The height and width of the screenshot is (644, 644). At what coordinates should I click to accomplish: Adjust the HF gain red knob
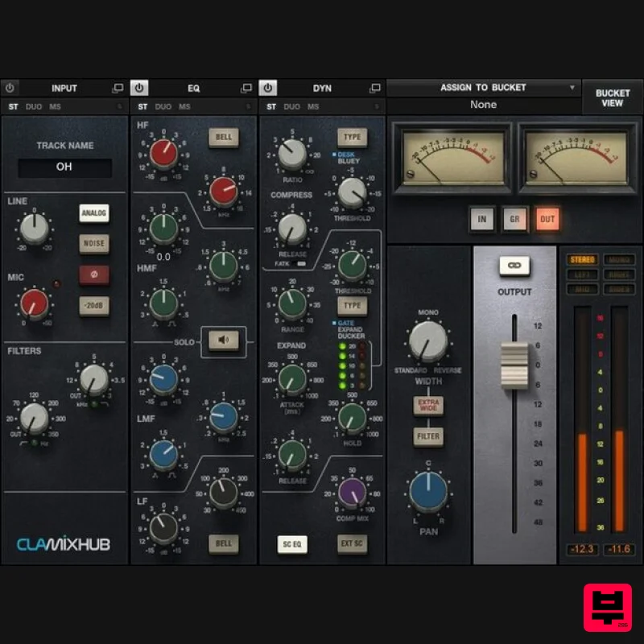pos(163,153)
